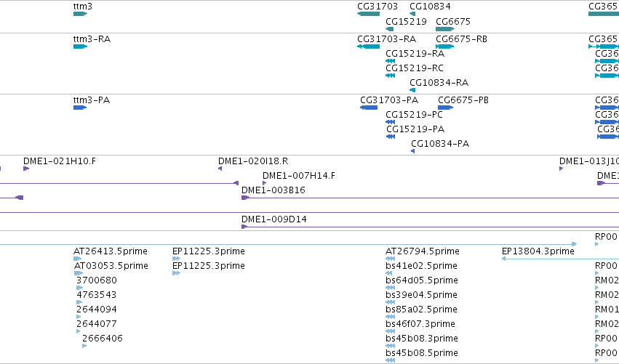Screen dimensions: 619x364
Task: Click the CG15219 gene label
Action: pyautogui.click(x=406, y=21)
